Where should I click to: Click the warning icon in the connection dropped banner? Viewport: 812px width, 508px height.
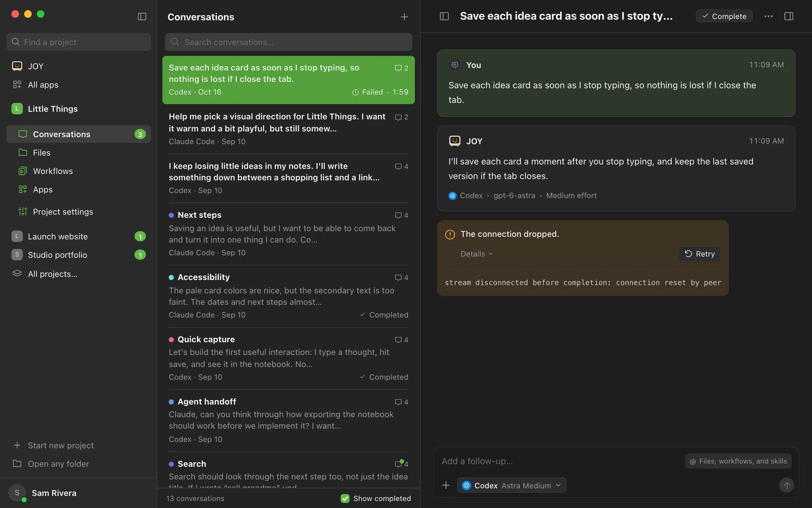click(x=450, y=234)
